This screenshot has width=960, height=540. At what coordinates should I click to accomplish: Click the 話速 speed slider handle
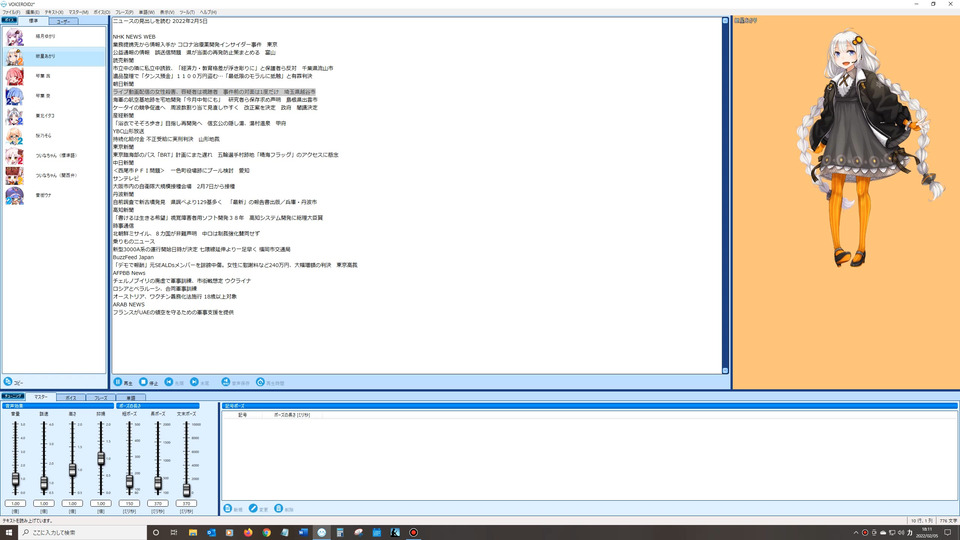click(44, 483)
